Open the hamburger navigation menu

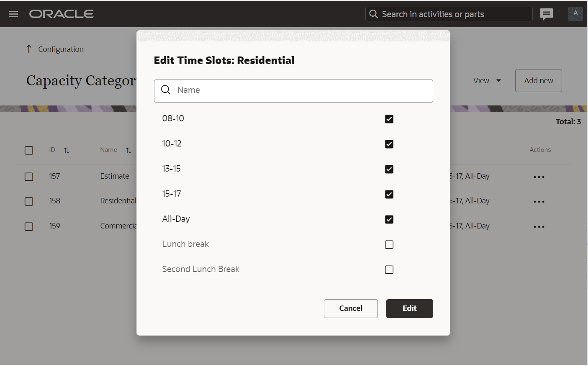click(13, 14)
